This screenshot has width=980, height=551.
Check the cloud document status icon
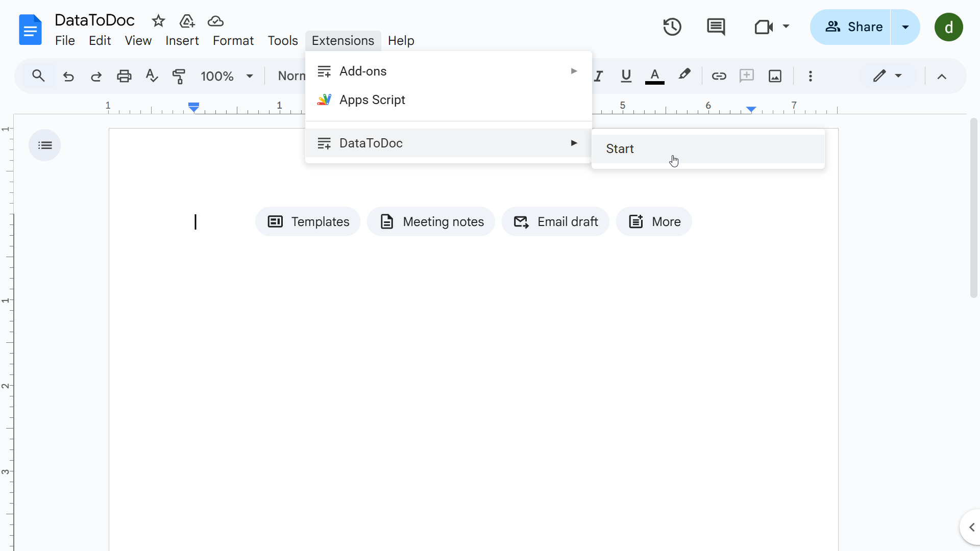pyautogui.click(x=215, y=21)
